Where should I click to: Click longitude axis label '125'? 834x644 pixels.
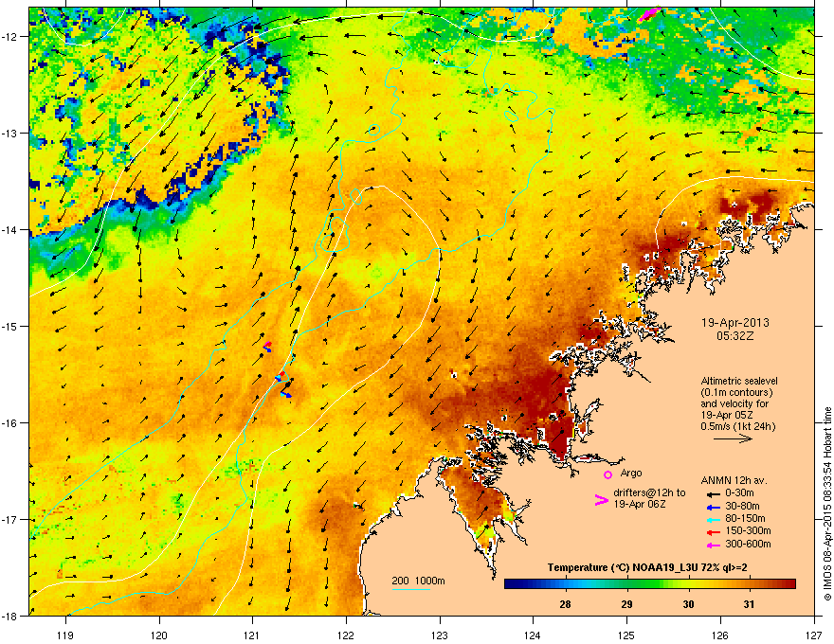click(x=626, y=635)
